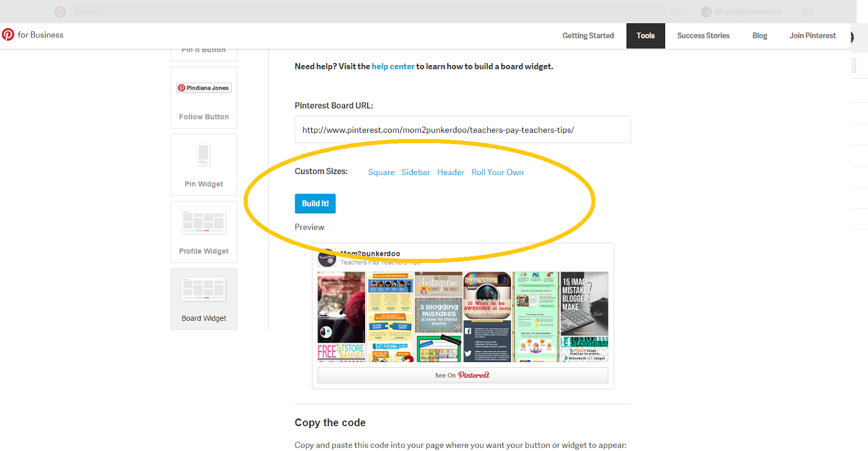Choose the Square custom size
This screenshot has width=868, height=451.
[381, 172]
